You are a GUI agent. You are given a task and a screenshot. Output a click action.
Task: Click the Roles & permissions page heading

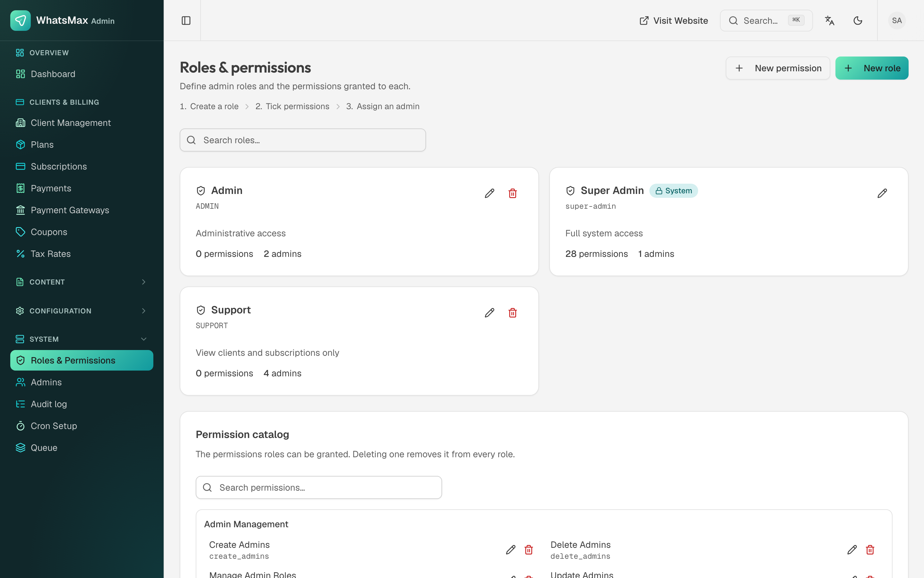click(245, 67)
